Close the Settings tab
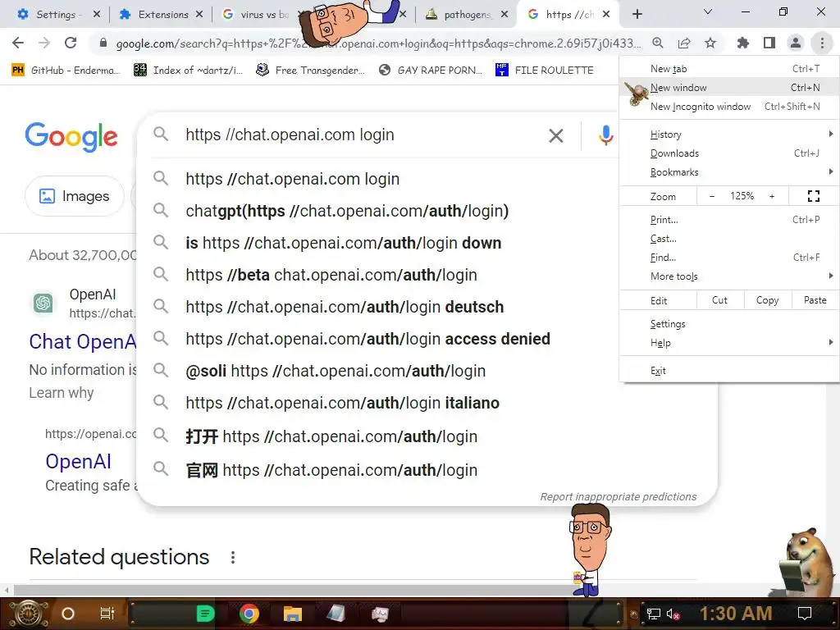The height and width of the screenshot is (630, 840). (x=97, y=15)
